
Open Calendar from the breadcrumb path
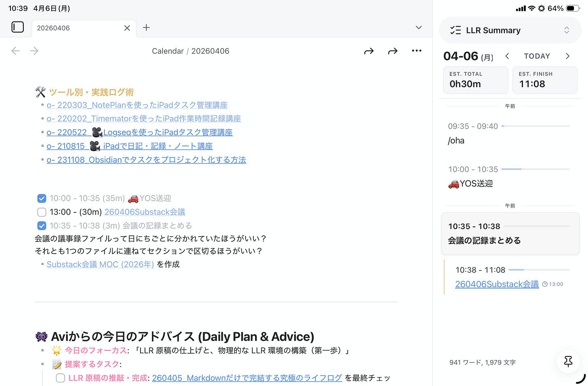tap(168, 51)
